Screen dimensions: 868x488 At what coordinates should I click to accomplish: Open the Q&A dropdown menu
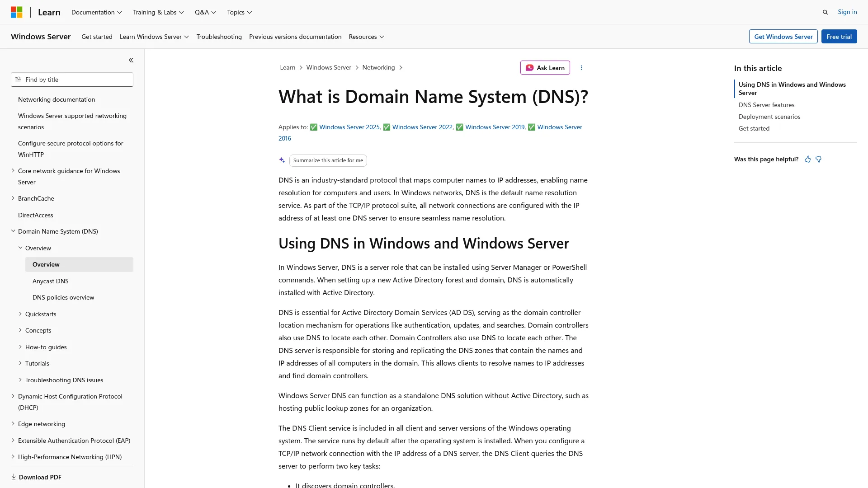205,12
